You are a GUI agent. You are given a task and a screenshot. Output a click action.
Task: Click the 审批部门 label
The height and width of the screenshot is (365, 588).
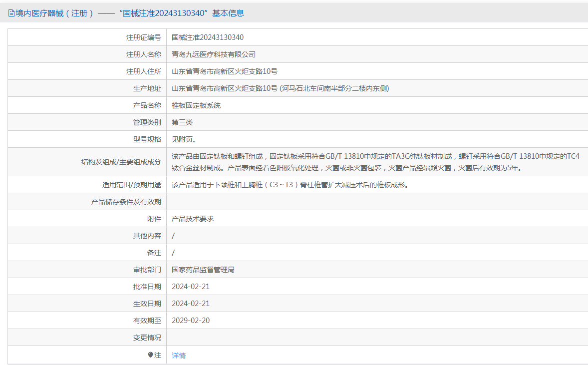147,270
